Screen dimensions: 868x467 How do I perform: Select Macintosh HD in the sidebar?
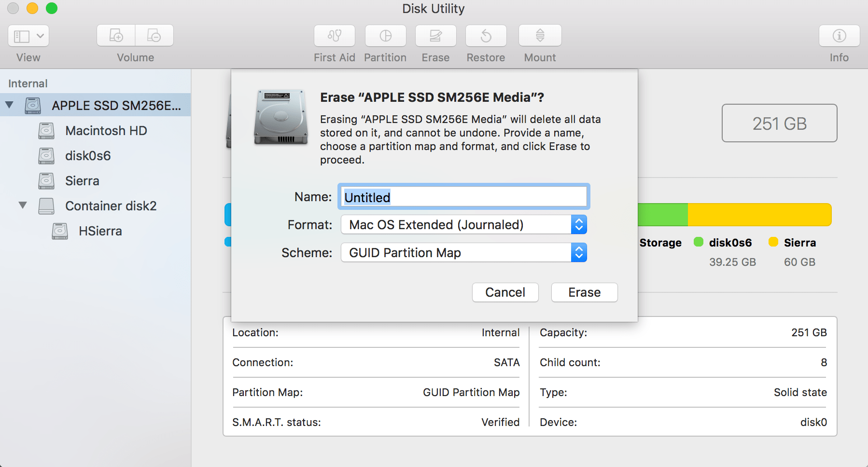(106, 131)
